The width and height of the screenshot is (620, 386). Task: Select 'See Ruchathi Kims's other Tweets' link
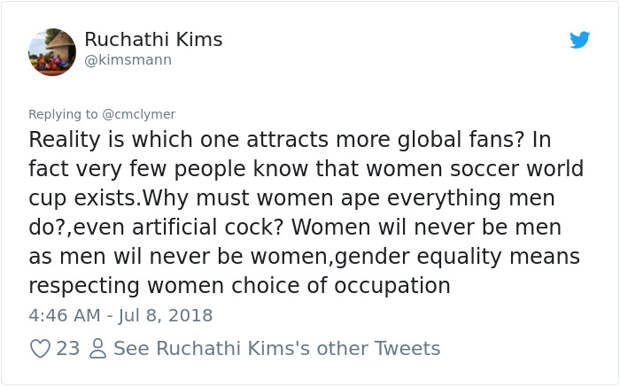point(277,348)
